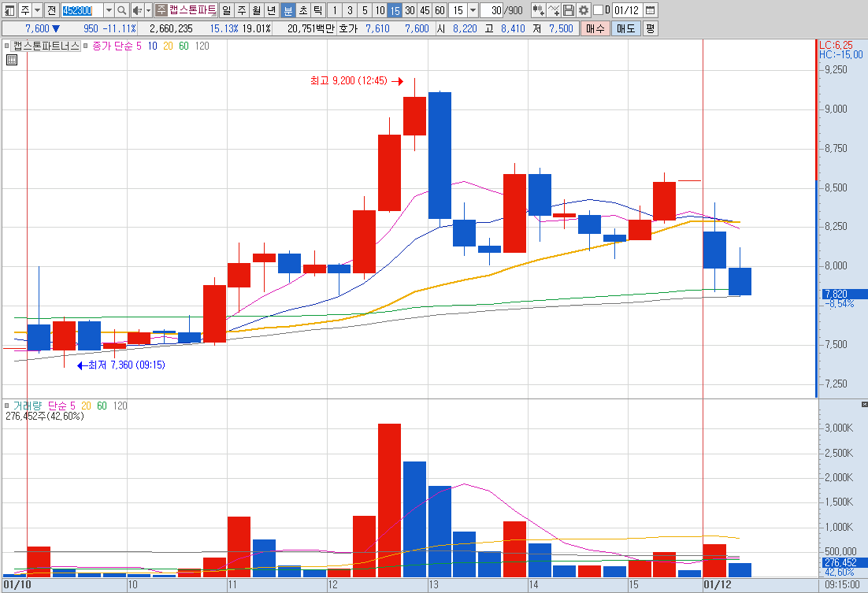Click the LC:6.25 readout
This screenshot has height=593, width=868.
point(836,46)
